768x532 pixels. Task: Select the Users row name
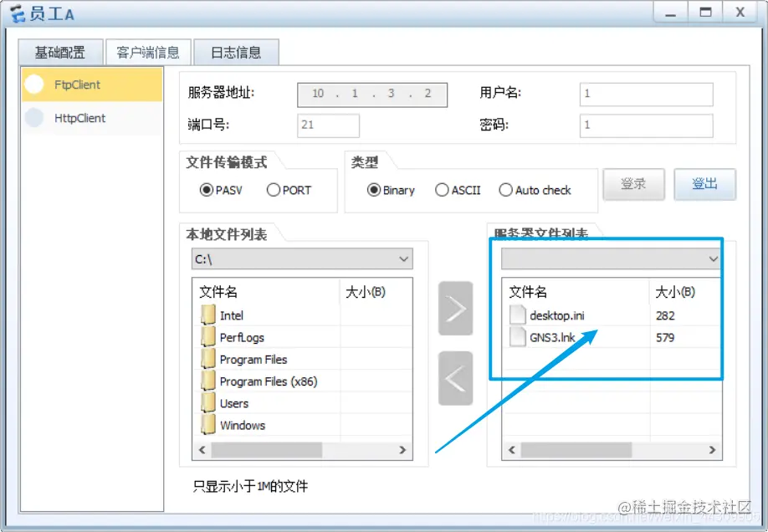point(234,404)
